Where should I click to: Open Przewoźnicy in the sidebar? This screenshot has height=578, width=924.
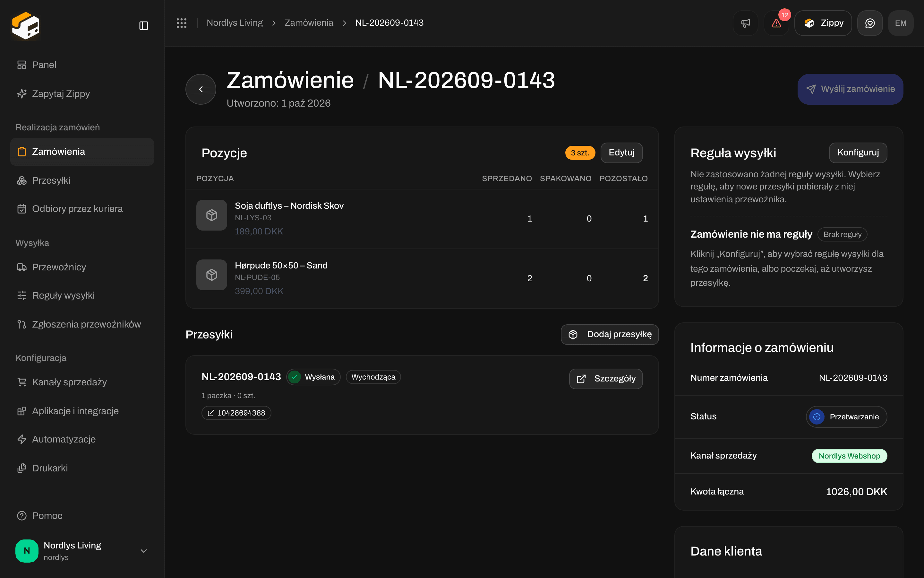[x=82, y=267]
